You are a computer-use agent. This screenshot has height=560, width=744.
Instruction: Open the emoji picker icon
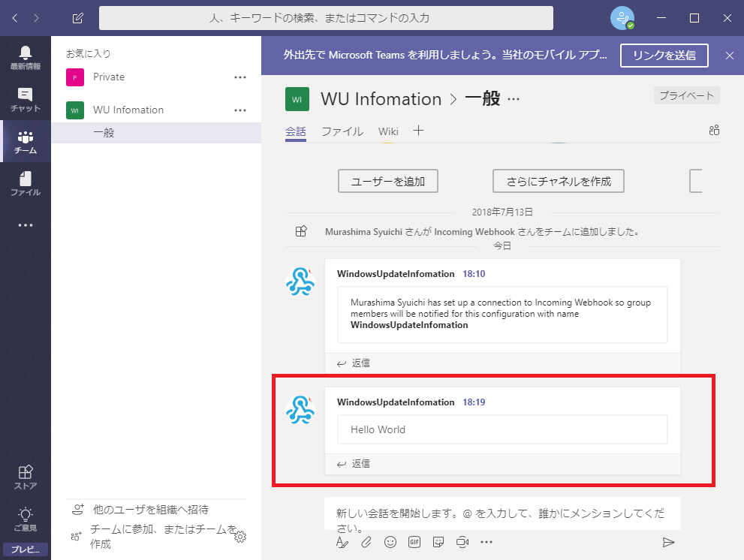[x=390, y=541]
